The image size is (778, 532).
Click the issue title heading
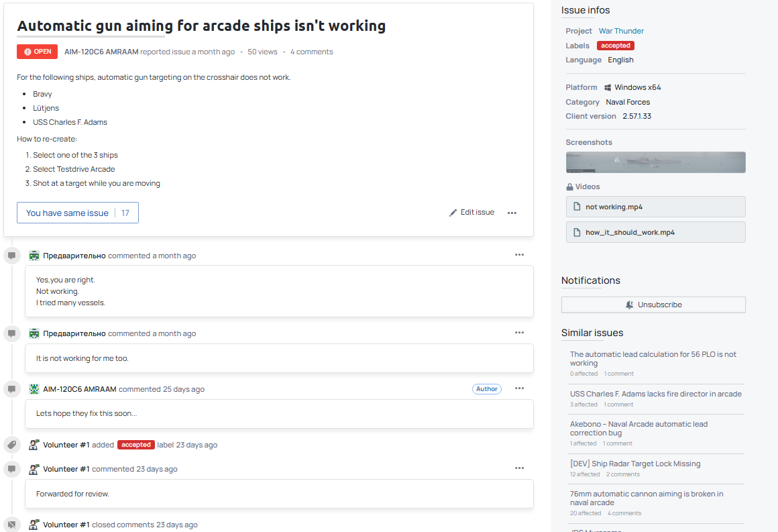pos(201,25)
